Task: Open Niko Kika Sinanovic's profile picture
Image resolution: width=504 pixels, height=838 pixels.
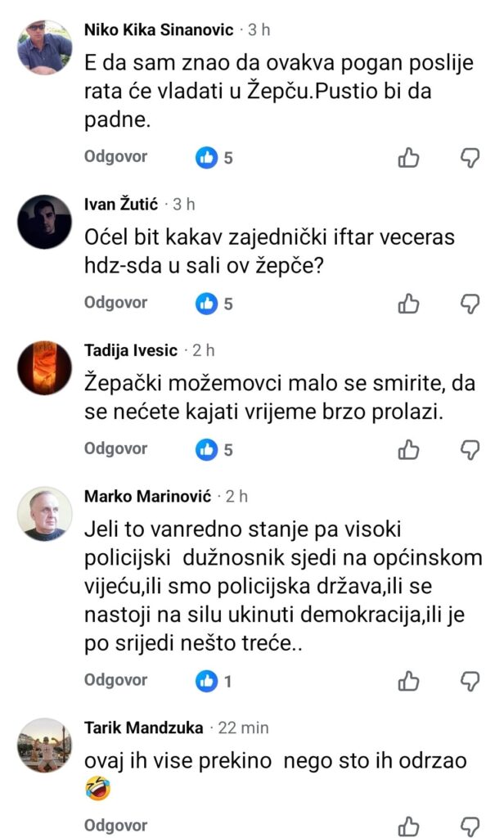Action: (45, 47)
